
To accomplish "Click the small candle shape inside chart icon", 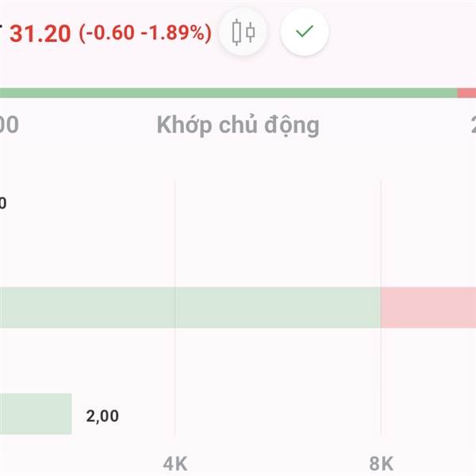I will pos(251,32).
